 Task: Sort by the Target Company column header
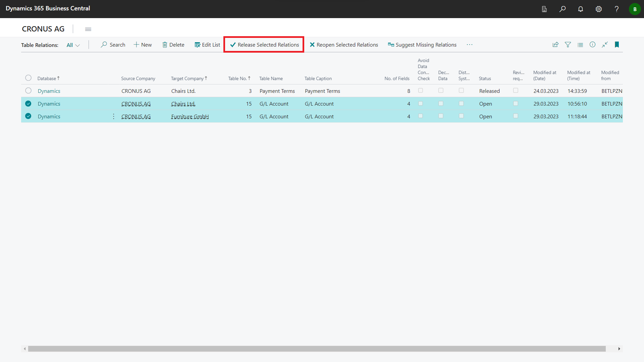point(189,78)
